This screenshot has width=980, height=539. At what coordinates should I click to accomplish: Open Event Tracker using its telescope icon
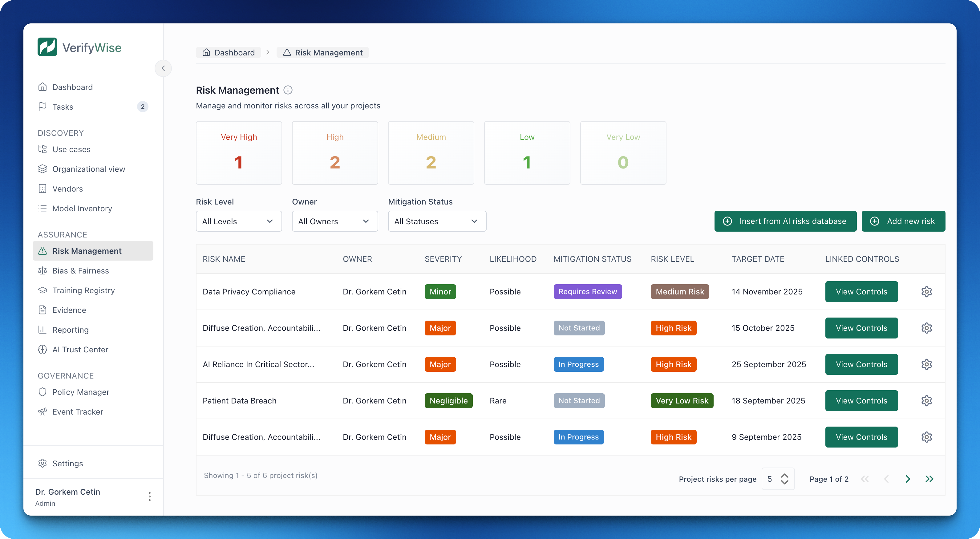(43, 411)
